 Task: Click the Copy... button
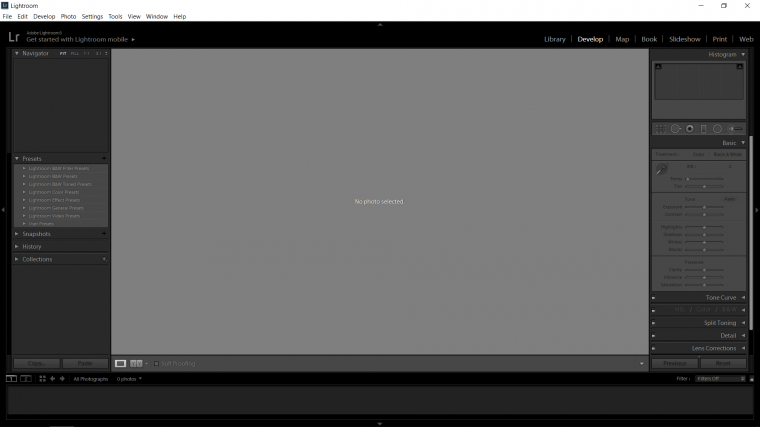[x=36, y=364]
